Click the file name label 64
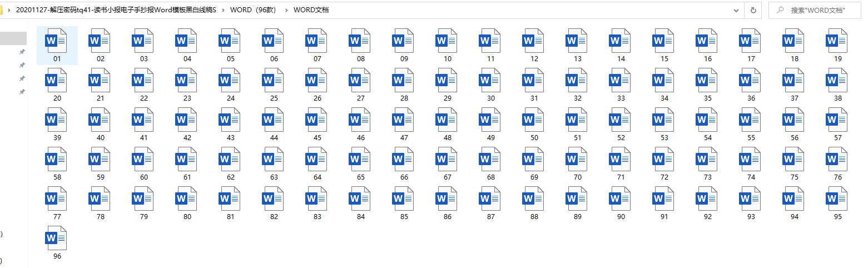Image resolution: width=868 pixels, height=268 pixels. [x=317, y=177]
